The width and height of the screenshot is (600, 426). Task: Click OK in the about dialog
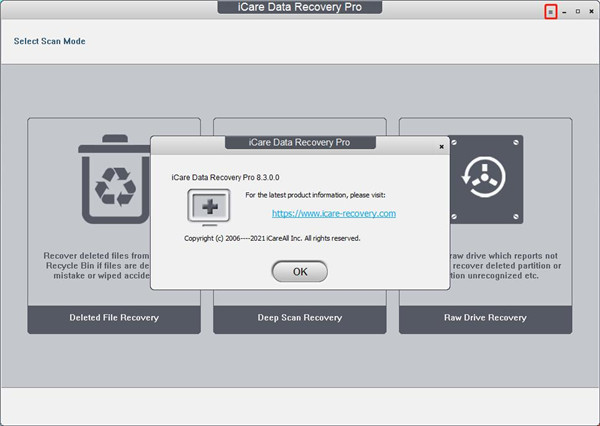[x=300, y=272]
